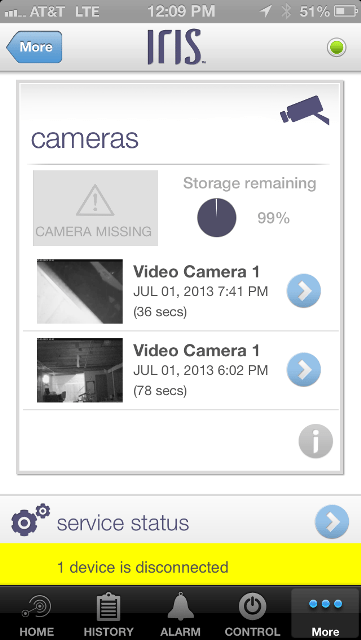Tap the Alarm bell icon
Image resolution: width=361 pixels, height=640 pixels.
coord(180,607)
